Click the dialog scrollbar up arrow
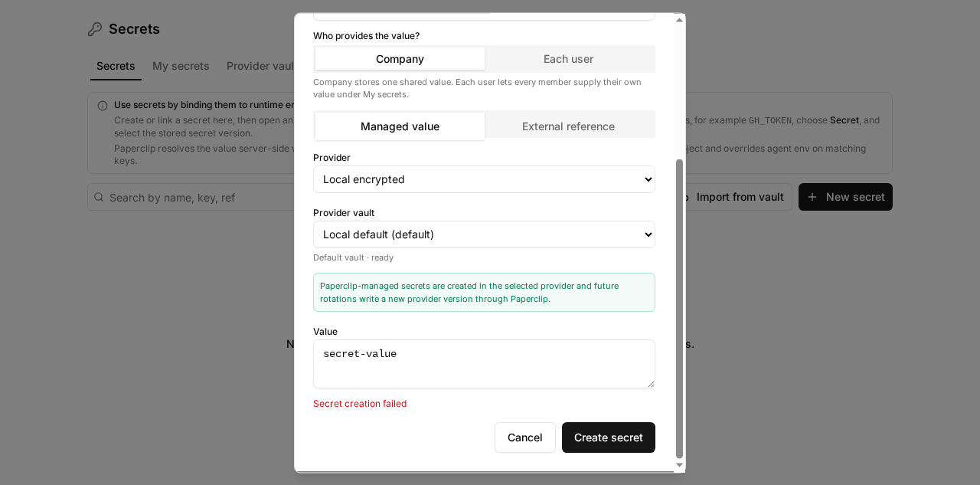The width and height of the screenshot is (980, 485). [679, 21]
